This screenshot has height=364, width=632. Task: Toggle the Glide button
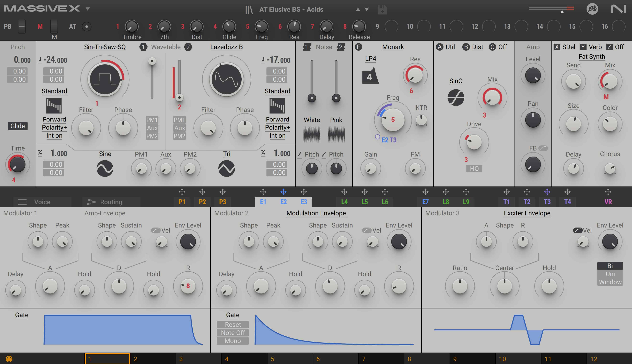(x=18, y=126)
